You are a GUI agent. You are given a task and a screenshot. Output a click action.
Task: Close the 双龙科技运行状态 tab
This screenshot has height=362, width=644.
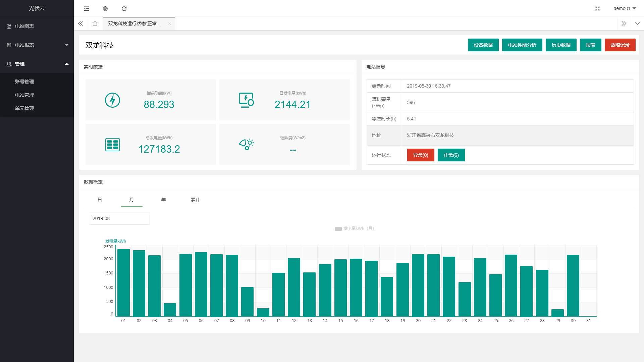coord(170,23)
